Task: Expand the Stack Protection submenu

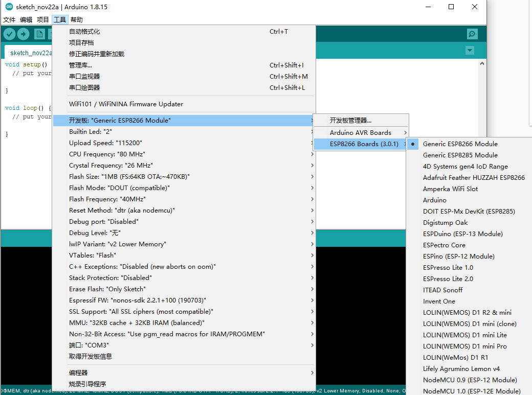Action: coord(184,277)
